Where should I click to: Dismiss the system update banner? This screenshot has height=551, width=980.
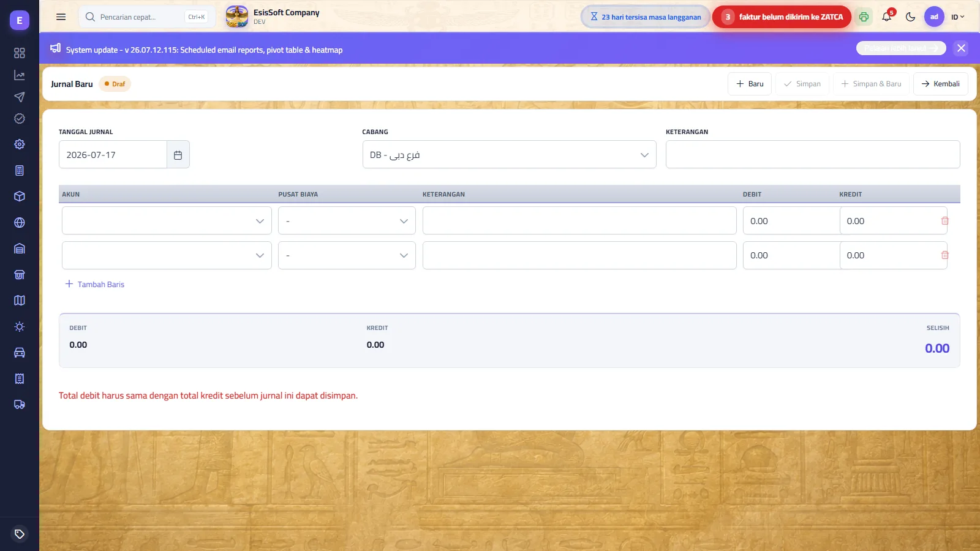[961, 48]
